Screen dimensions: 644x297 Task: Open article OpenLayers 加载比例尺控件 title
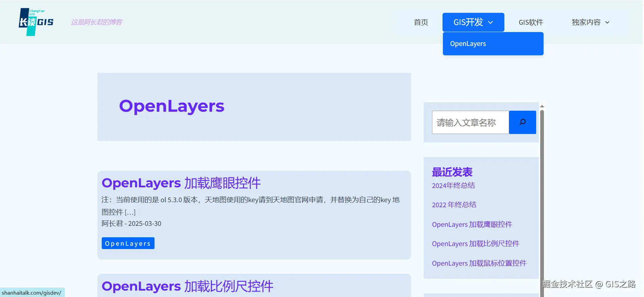(x=187, y=286)
